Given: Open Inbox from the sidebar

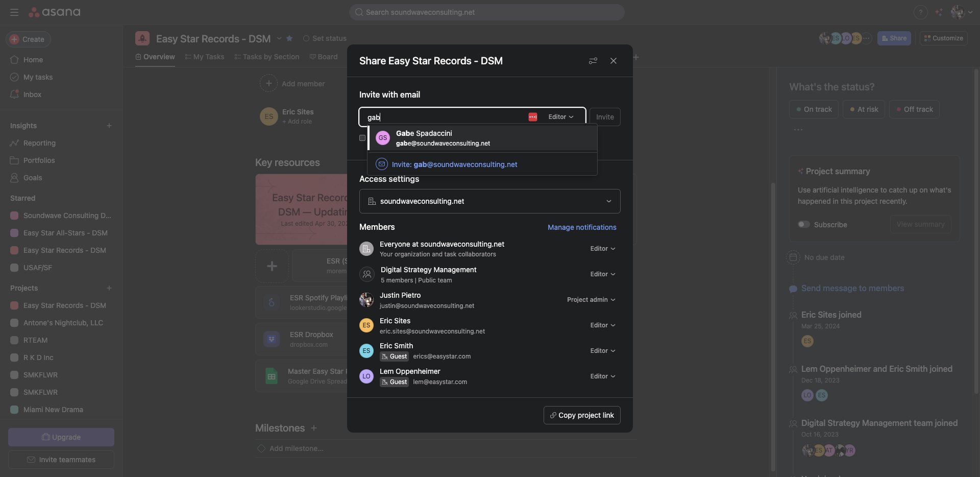Looking at the screenshot, I should [32, 94].
